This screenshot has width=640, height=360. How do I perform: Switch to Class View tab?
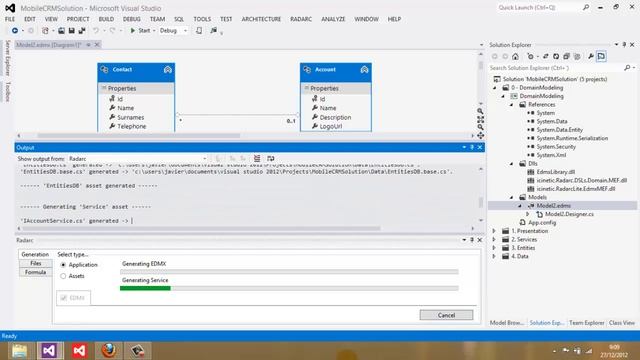point(622,323)
